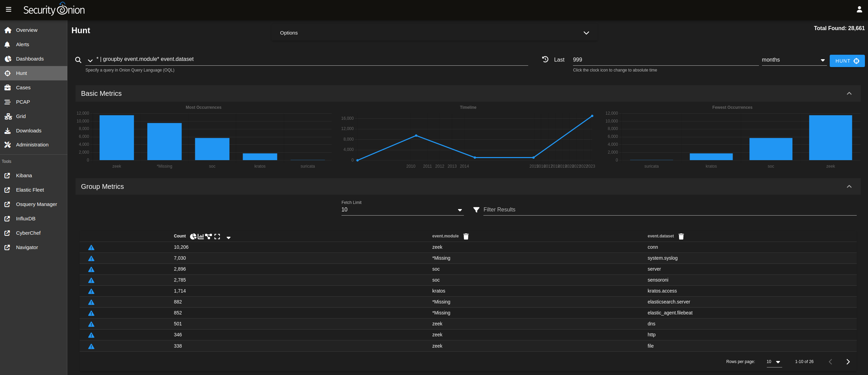Remove the event.module grouping via trash icon
This screenshot has width=868, height=375.
coord(466,236)
